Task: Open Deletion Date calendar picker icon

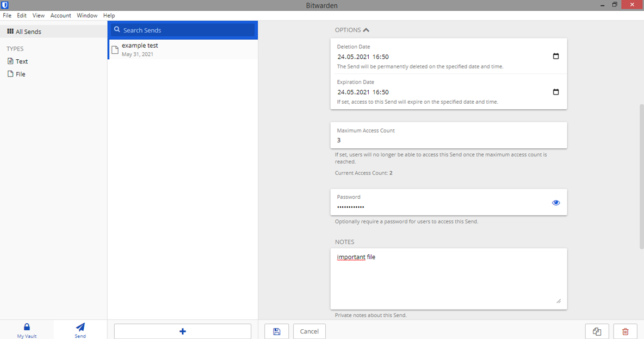Action: (x=556, y=56)
